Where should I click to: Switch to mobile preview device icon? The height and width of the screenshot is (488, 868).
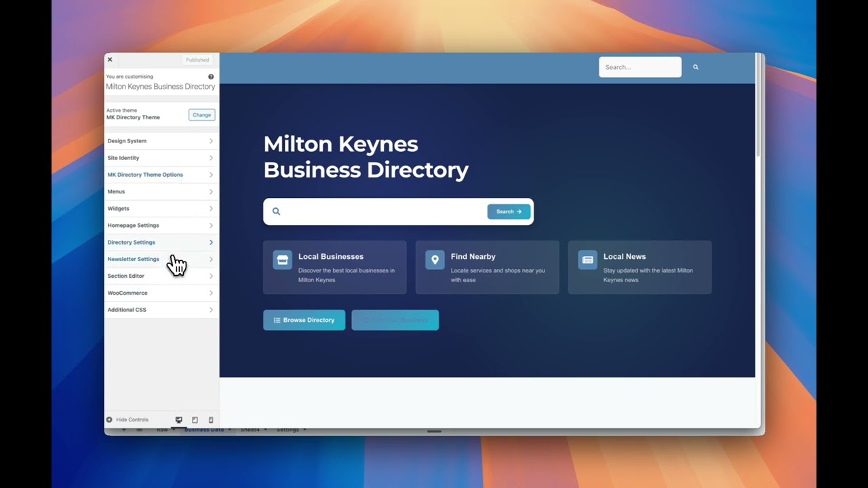click(211, 420)
